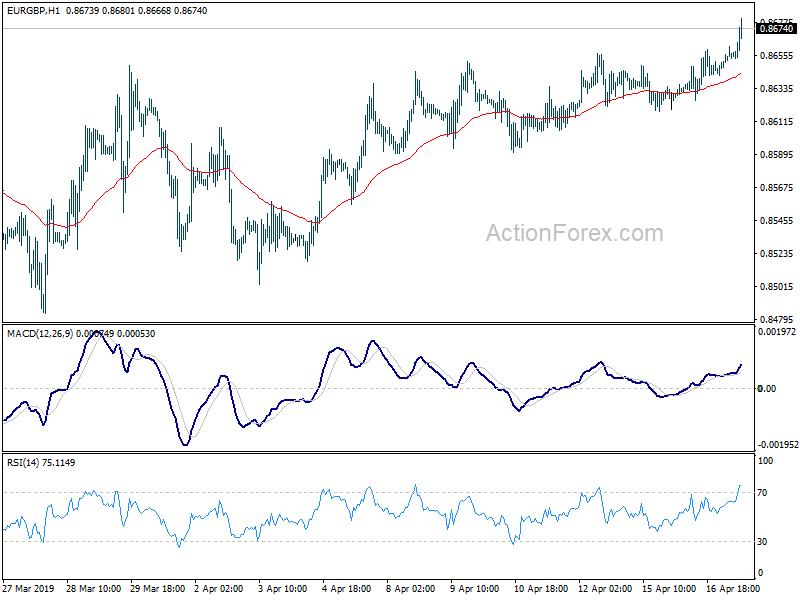Click the 9 Apr 10:00 time label

(x=475, y=589)
